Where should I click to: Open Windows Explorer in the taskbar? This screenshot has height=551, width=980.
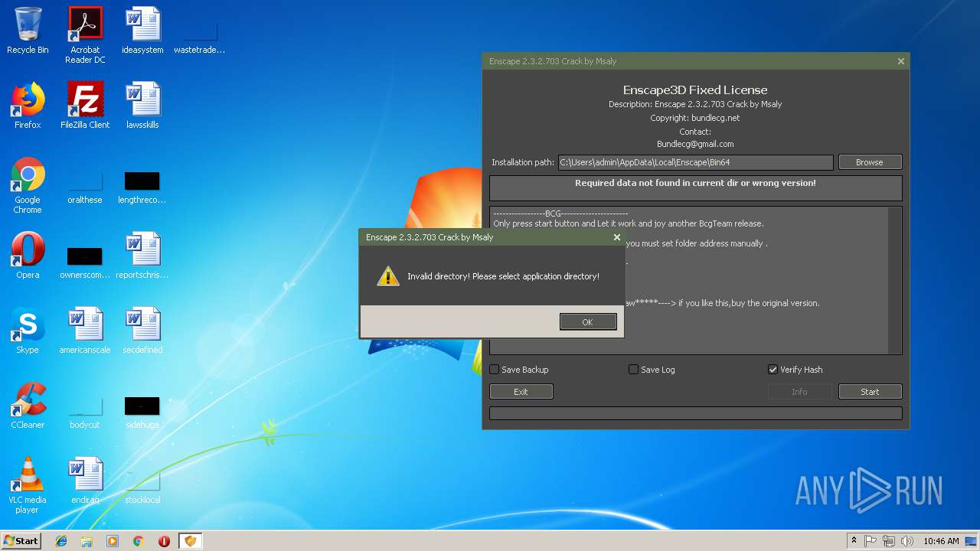tap(87, 541)
